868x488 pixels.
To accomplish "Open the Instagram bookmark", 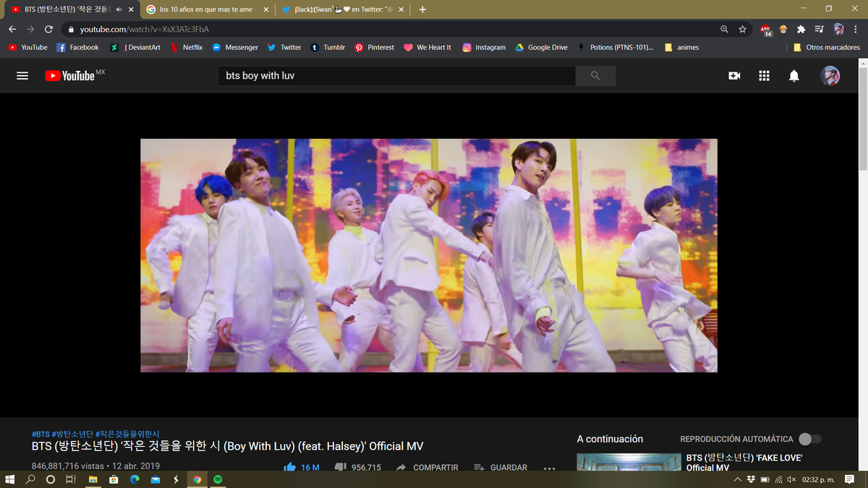I will point(484,47).
